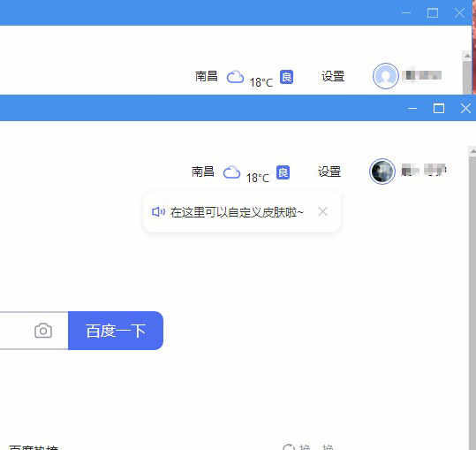
Task: Open the default light-blue user avatar
Action: tap(386, 76)
